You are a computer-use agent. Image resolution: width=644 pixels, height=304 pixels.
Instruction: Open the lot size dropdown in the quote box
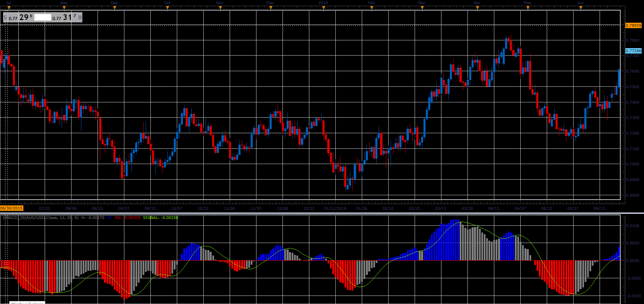click(43, 17)
